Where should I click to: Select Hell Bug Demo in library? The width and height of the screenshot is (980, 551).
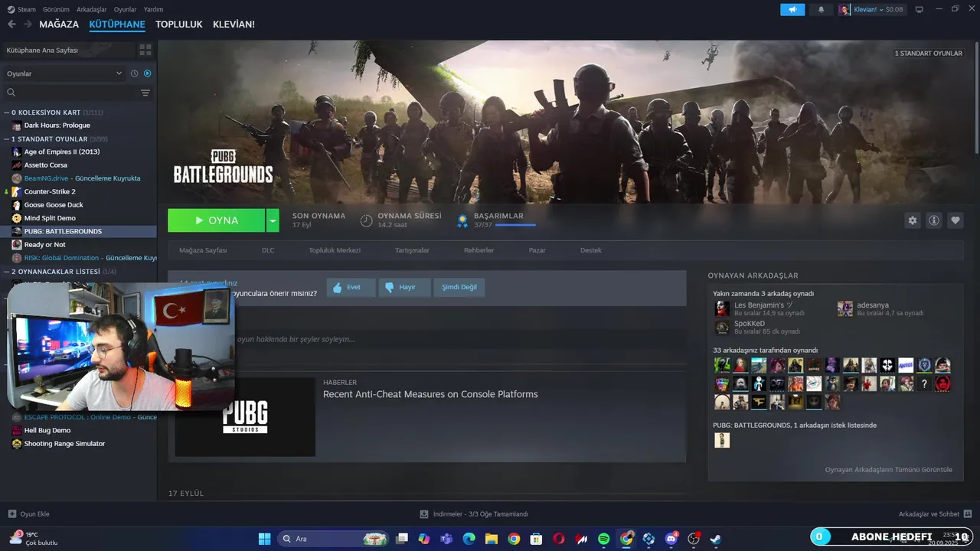point(47,430)
